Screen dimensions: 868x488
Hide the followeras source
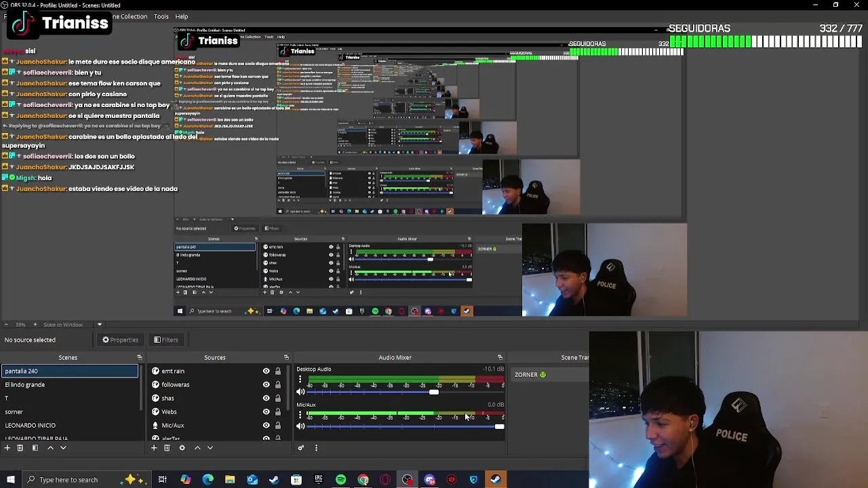click(x=266, y=385)
